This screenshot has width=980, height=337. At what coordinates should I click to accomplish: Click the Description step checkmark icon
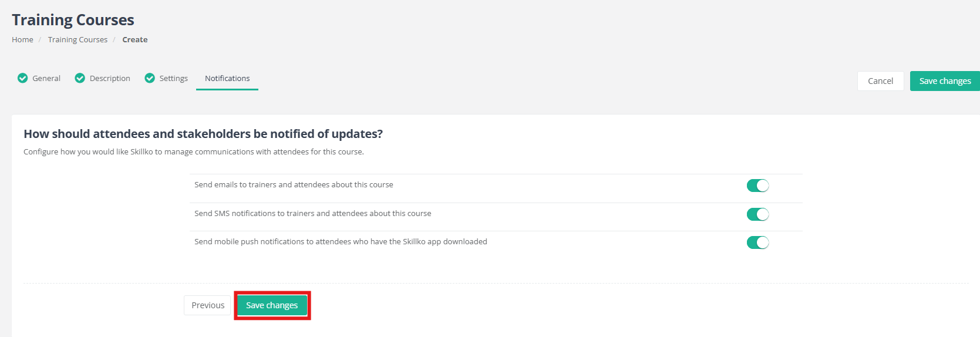[x=80, y=78]
